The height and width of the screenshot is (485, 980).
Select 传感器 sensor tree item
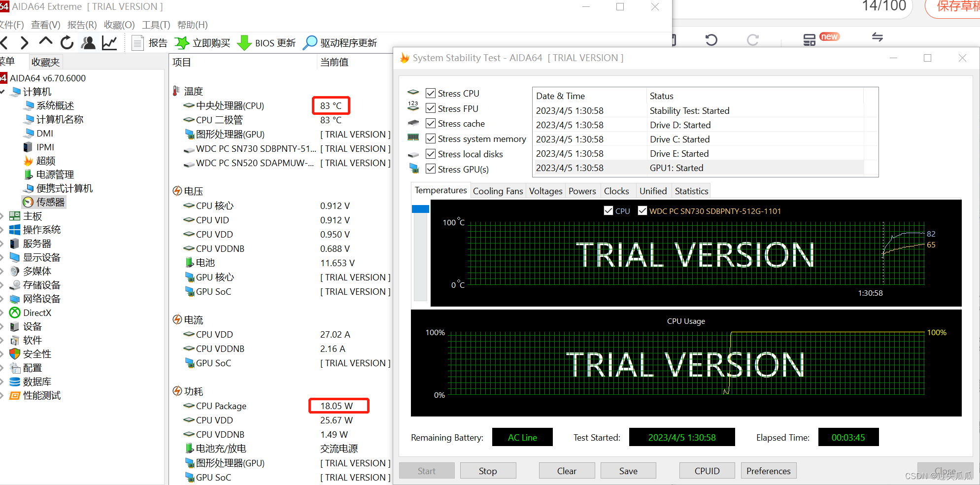tap(44, 202)
